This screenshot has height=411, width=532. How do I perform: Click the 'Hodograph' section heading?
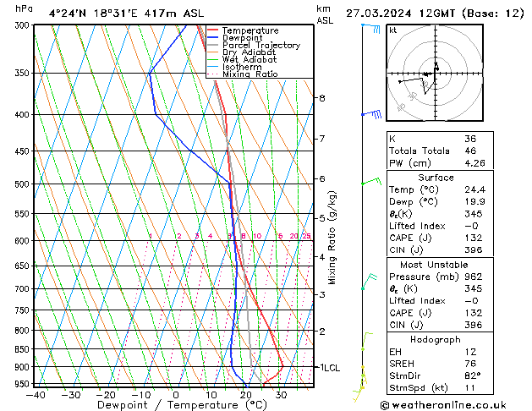pos(436,340)
